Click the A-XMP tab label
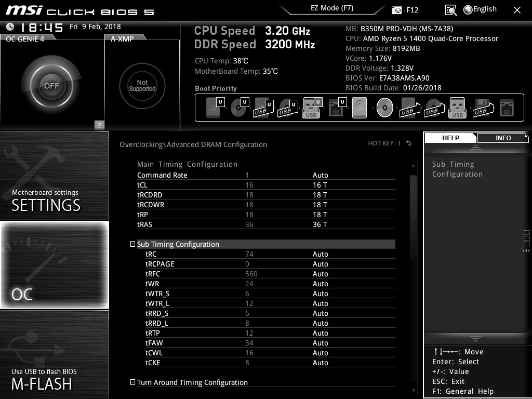532x399 pixels. click(122, 39)
